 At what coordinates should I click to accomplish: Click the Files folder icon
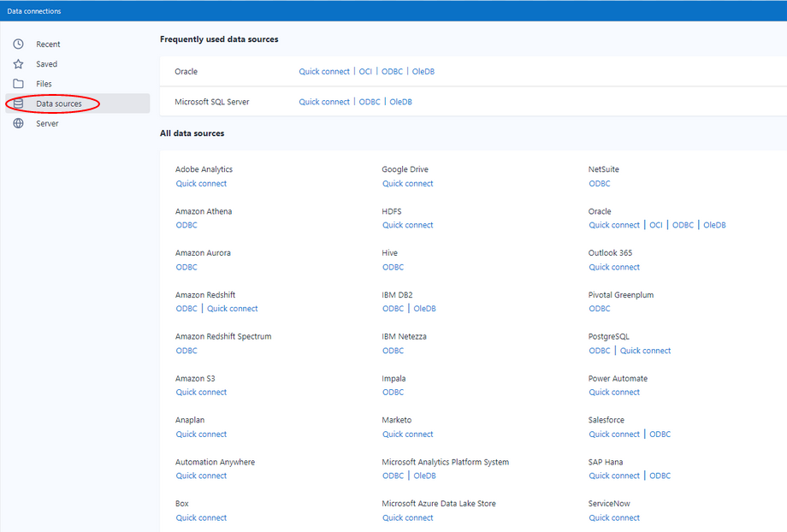tap(18, 84)
